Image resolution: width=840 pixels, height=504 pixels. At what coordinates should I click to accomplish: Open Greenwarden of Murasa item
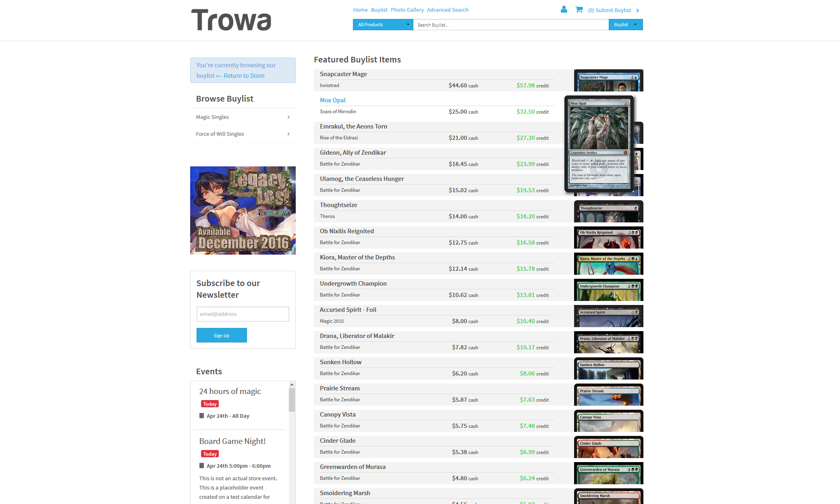click(353, 467)
